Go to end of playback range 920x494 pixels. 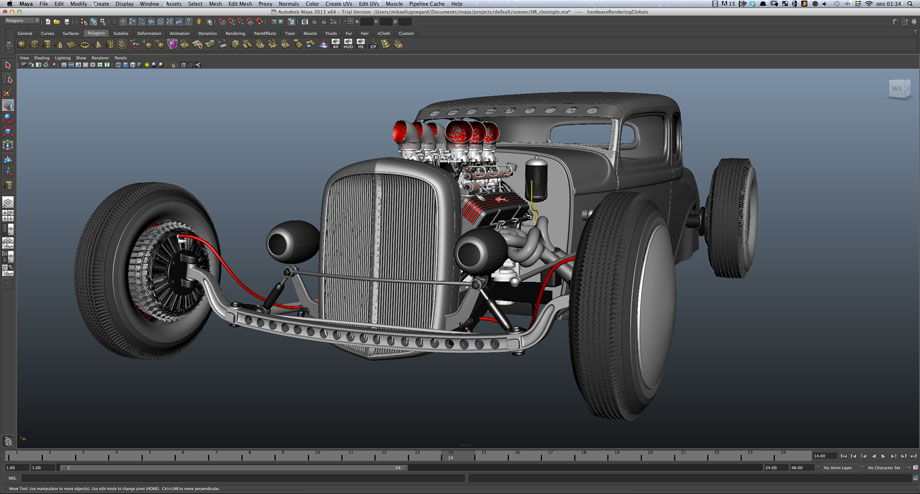click(x=912, y=456)
